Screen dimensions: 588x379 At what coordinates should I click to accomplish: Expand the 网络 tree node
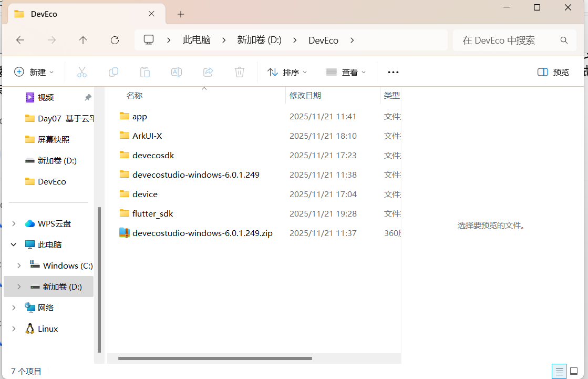pyautogui.click(x=14, y=308)
